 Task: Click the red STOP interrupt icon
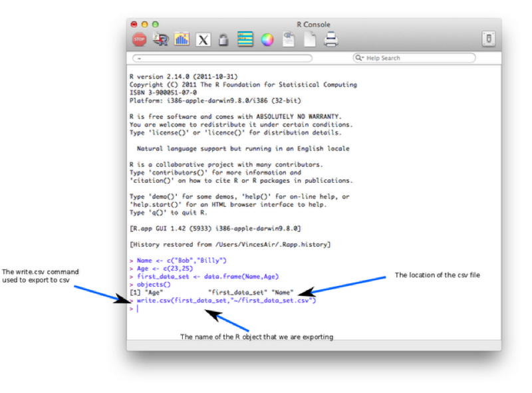[139, 39]
